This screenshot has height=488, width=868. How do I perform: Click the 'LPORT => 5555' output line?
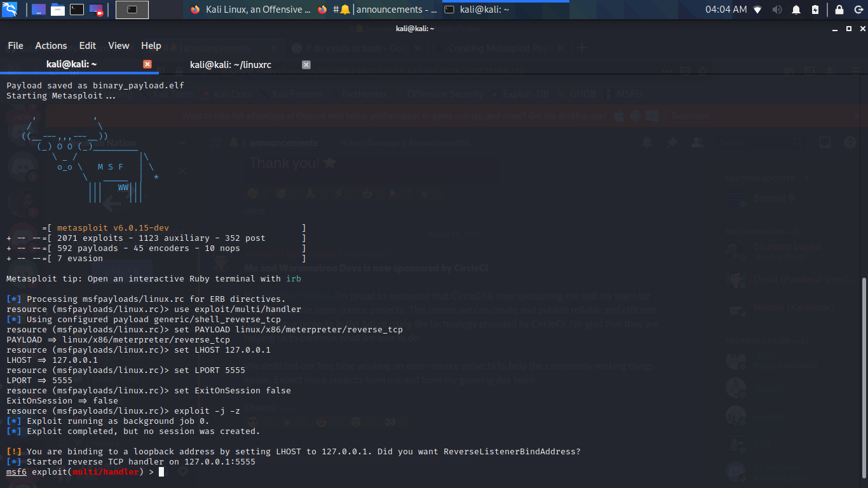point(39,380)
